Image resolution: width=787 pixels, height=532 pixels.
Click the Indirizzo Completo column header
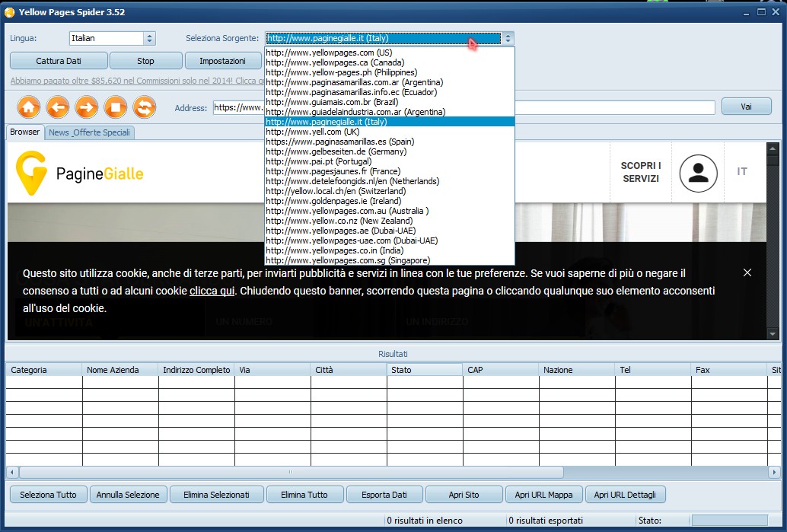tap(196, 370)
